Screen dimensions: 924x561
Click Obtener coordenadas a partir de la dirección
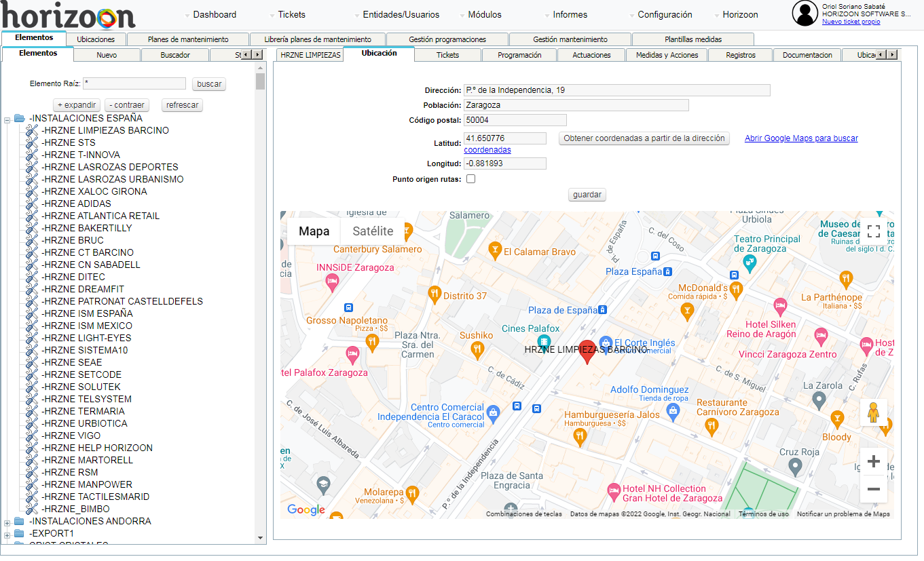point(644,138)
